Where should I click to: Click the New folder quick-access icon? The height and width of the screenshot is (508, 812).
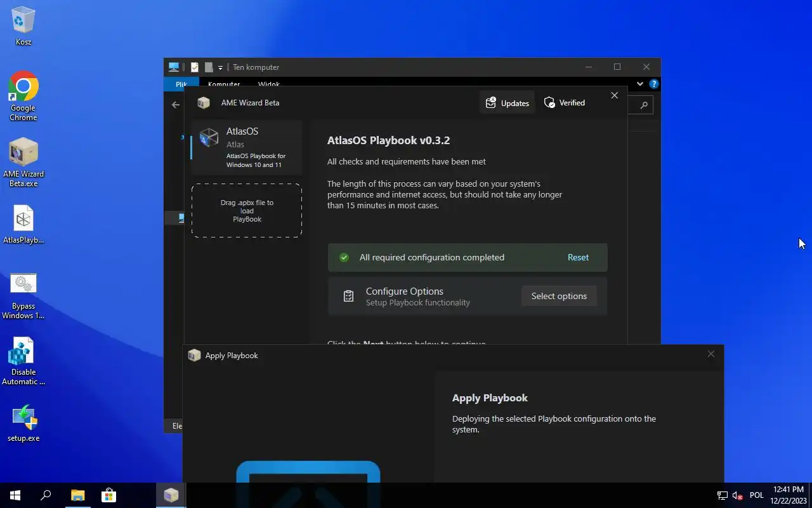point(208,67)
